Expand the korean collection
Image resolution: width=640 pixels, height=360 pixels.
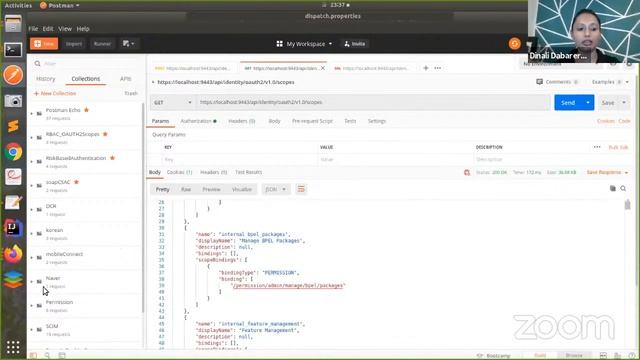[32, 233]
